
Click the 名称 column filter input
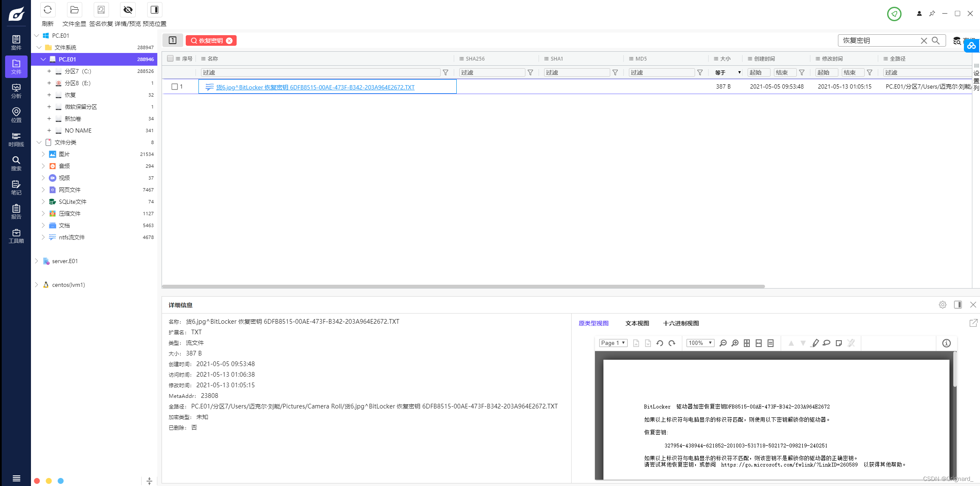click(321, 72)
